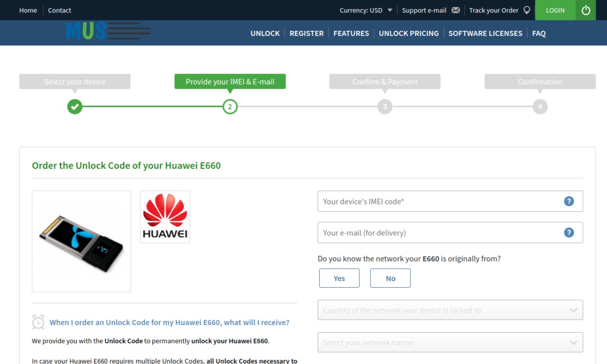Open the REGISTER menu item
Screen dimensions: 607x364
[306, 33]
